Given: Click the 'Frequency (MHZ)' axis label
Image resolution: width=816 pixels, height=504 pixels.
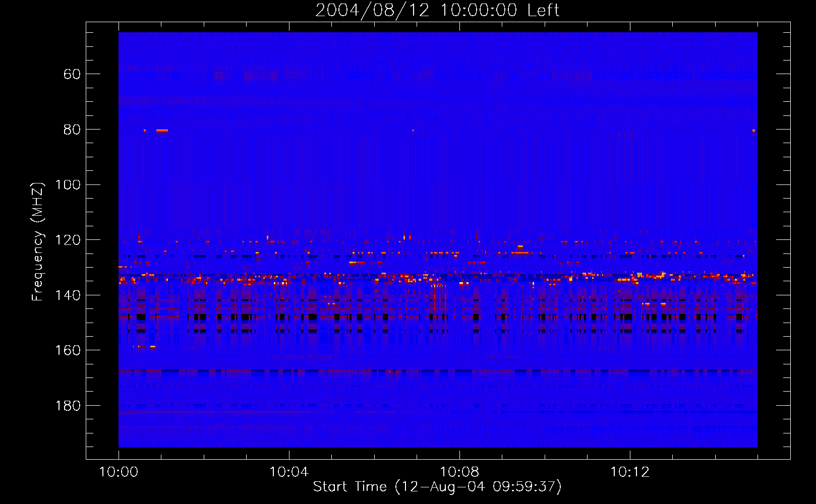Looking at the screenshot, I should pos(38,241).
